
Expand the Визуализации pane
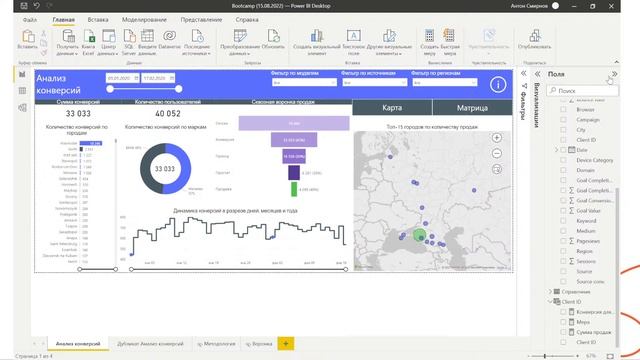[537, 74]
